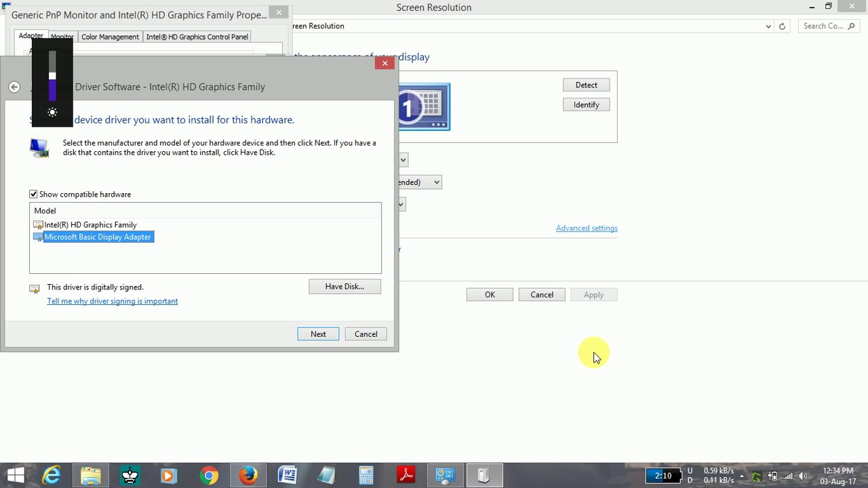The height and width of the screenshot is (488, 868).
Task: Close the Update Driver Software dialog
Action: click(384, 63)
